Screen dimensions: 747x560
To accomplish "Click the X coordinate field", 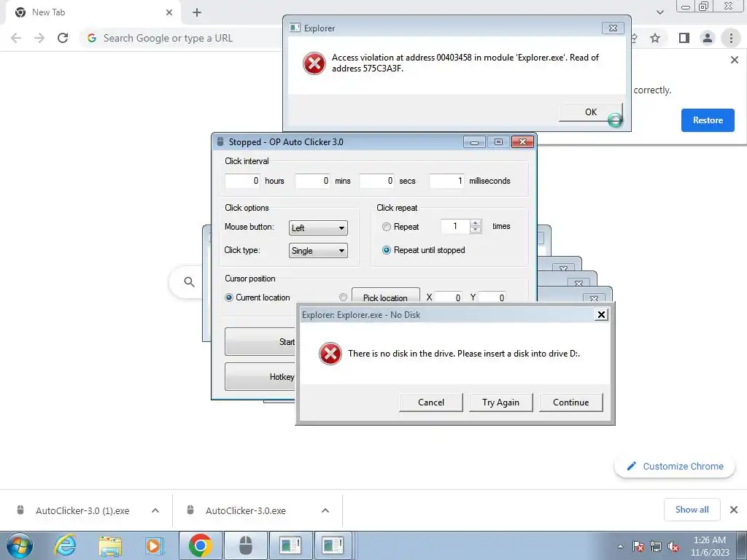I will point(448,297).
